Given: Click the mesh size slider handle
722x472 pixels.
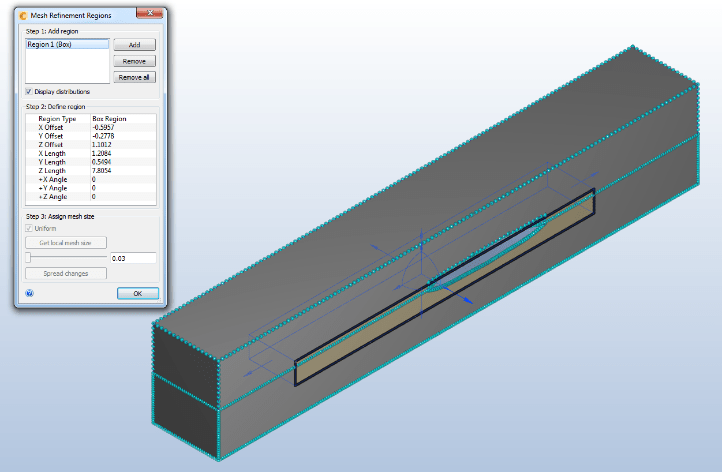Looking at the screenshot, I should point(29,258).
